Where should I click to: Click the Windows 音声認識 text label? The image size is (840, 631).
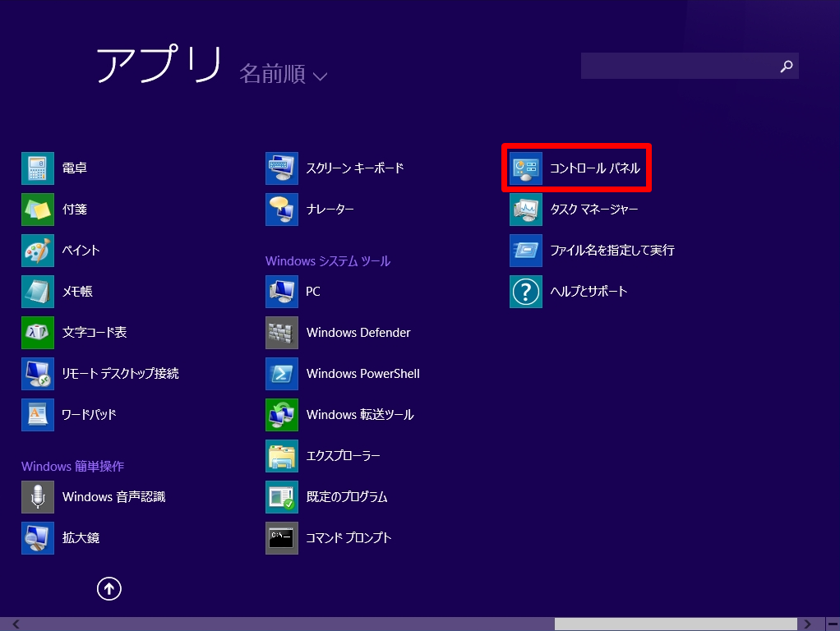[x=113, y=496]
